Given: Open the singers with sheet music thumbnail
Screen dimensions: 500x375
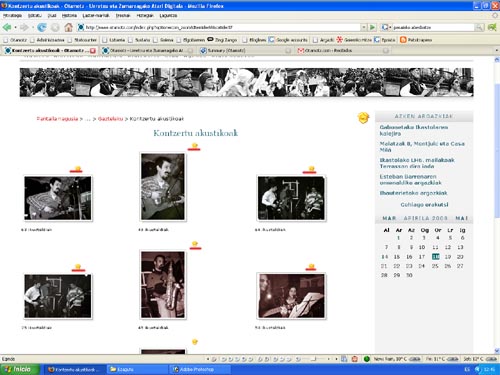Looking at the screenshot, I should click(291, 296).
